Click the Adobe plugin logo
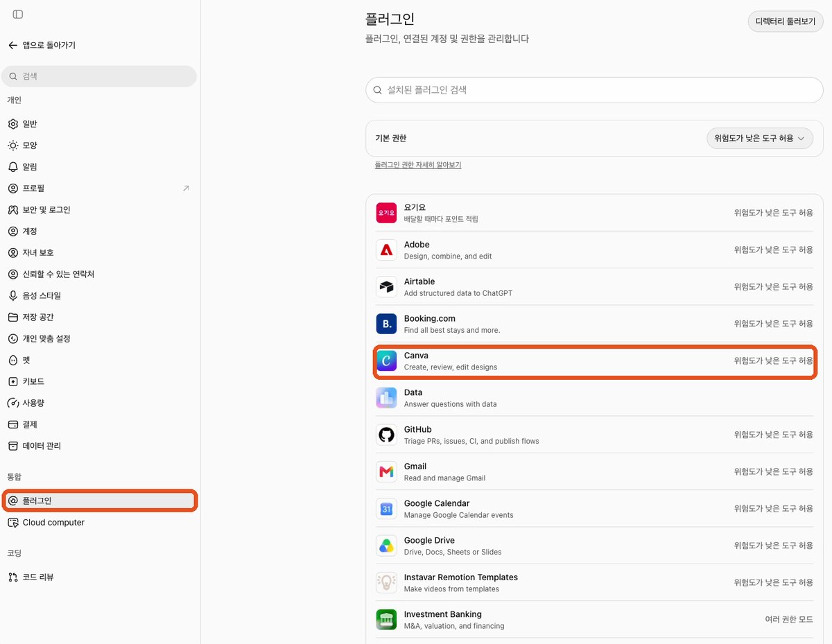Viewport: 832px width, 644px height. coord(386,250)
